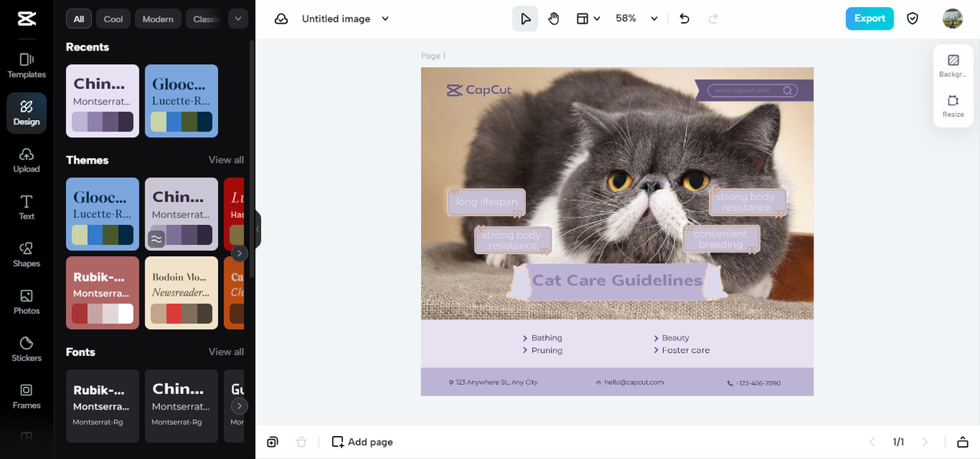Delete the page with trash icon

pyautogui.click(x=302, y=442)
